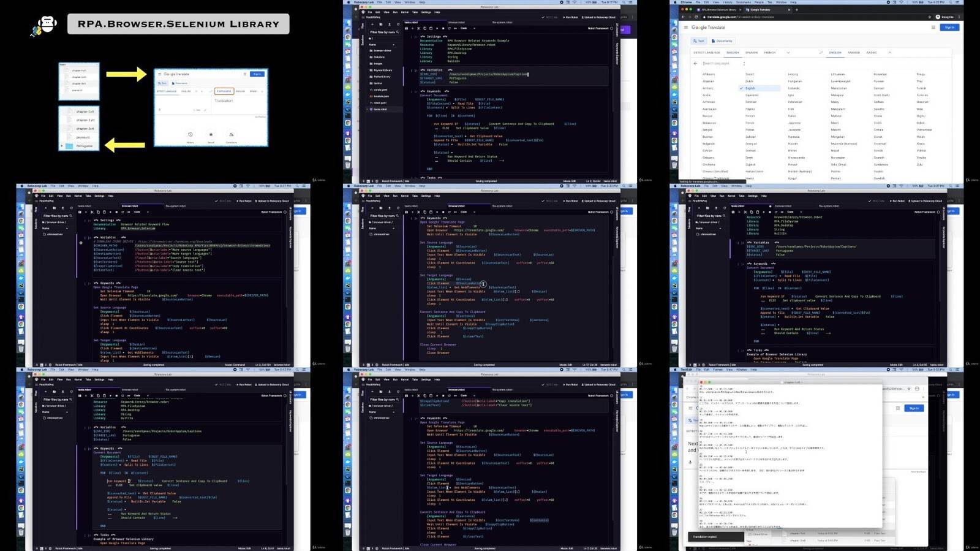Viewport: 980px width, 551px height.
Task: Click upload-files icon above the conda.yaml file list
Action: click(390, 25)
